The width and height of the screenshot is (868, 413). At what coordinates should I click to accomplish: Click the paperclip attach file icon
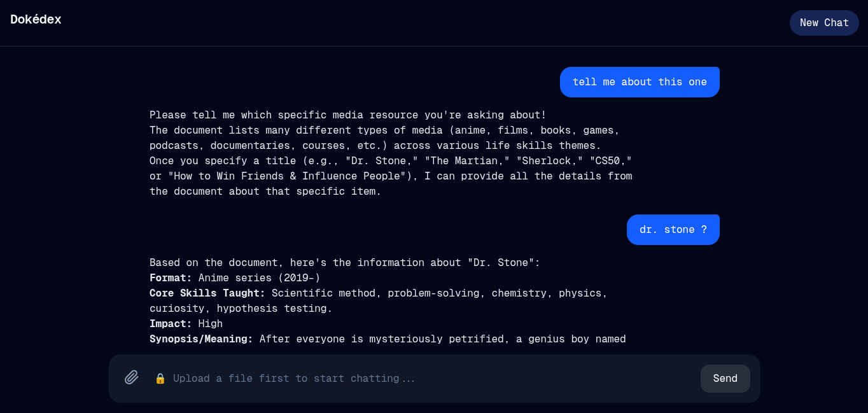(132, 378)
